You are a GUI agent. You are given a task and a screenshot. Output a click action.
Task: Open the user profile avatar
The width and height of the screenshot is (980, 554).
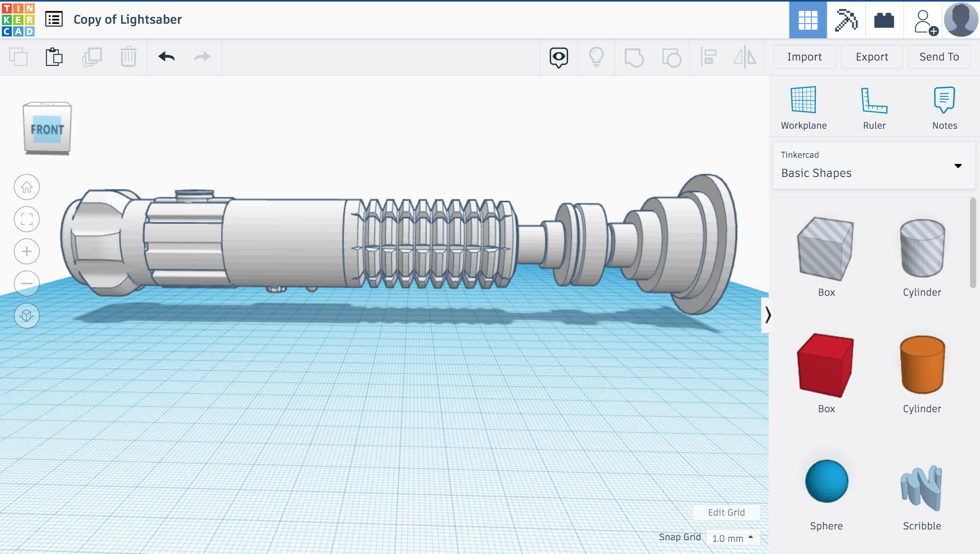pos(961,20)
